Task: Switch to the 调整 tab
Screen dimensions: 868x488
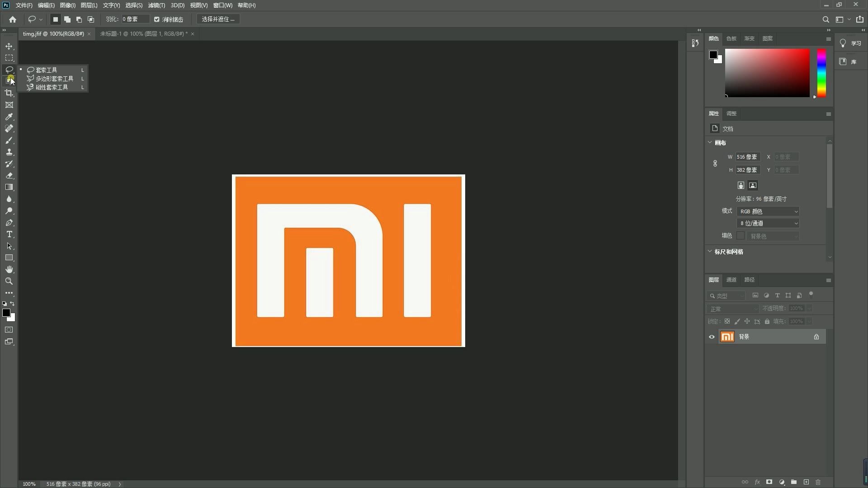Action: (x=731, y=113)
